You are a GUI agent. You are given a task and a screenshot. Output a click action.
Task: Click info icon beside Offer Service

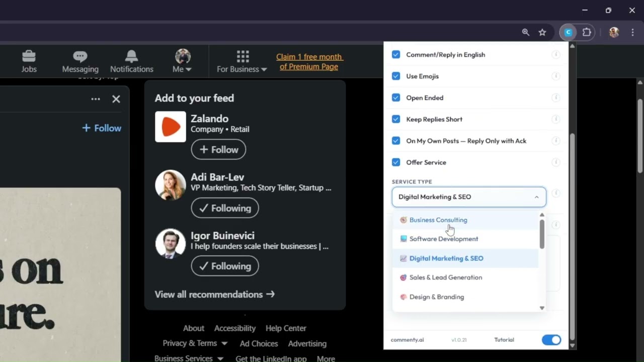click(x=556, y=162)
